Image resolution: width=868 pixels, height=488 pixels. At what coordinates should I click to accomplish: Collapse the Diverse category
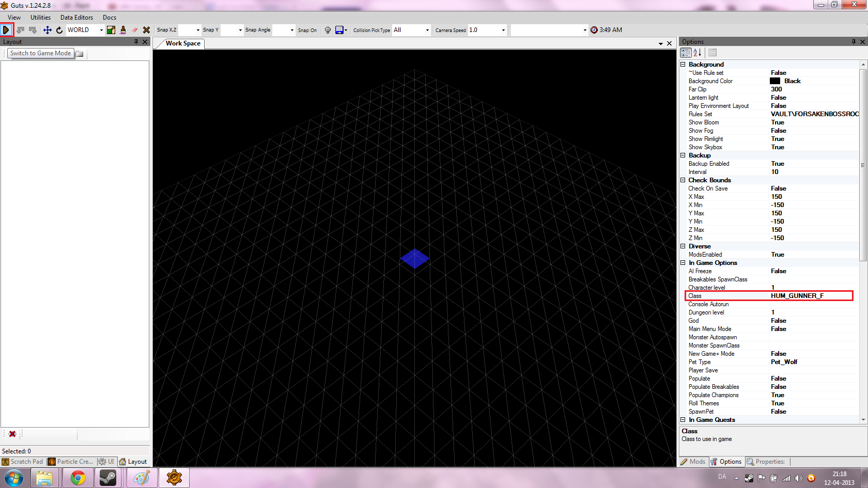[683, 246]
